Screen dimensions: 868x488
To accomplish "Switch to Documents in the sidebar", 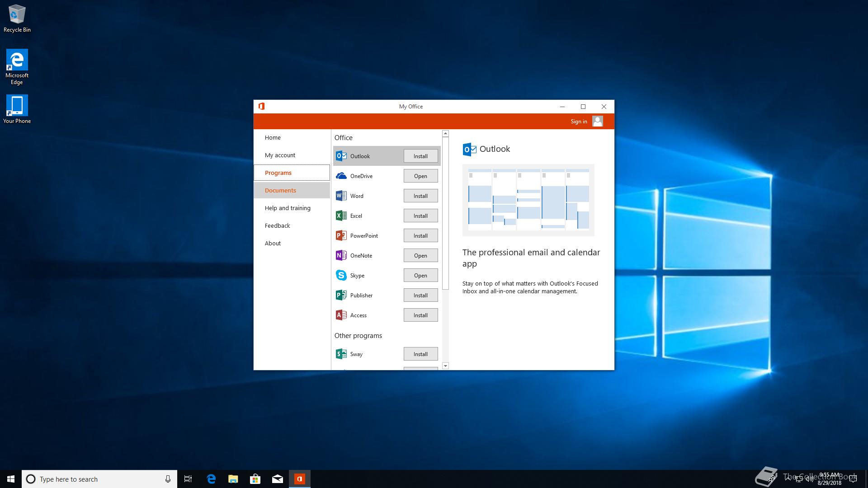I will 292,190.
